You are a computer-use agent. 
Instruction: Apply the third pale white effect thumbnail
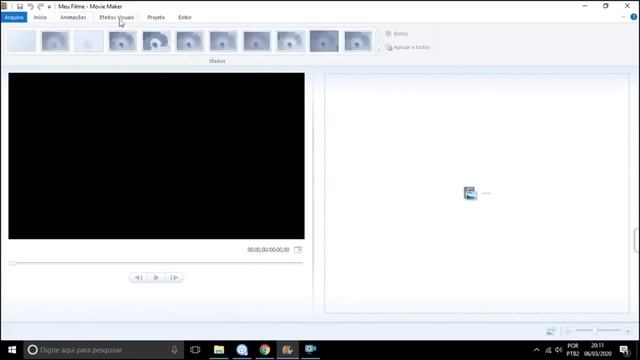pyautogui.click(x=89, y=41)
